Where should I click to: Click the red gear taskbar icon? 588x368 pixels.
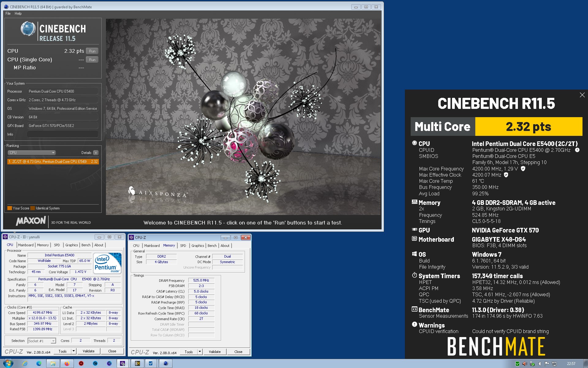(81, 363)
